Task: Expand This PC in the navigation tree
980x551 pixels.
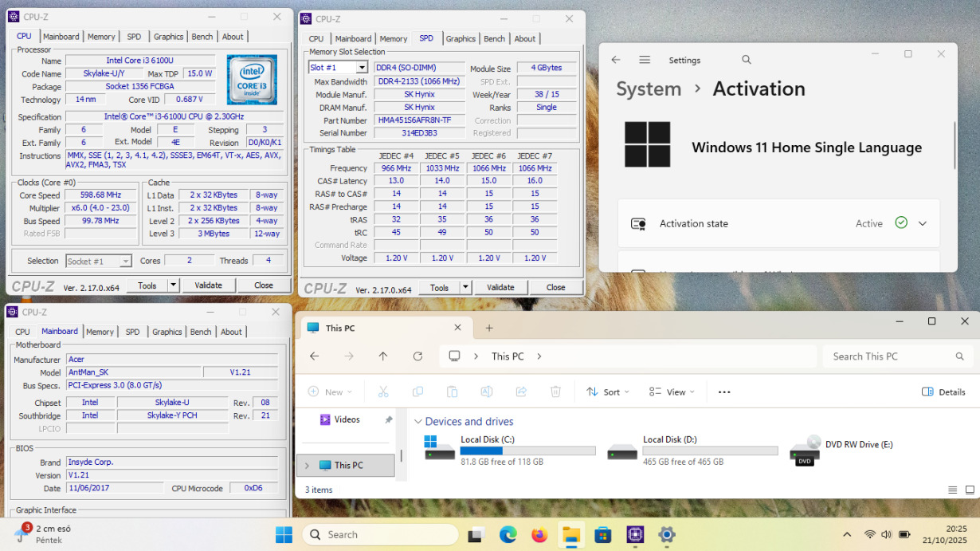Action: (307, 465)
